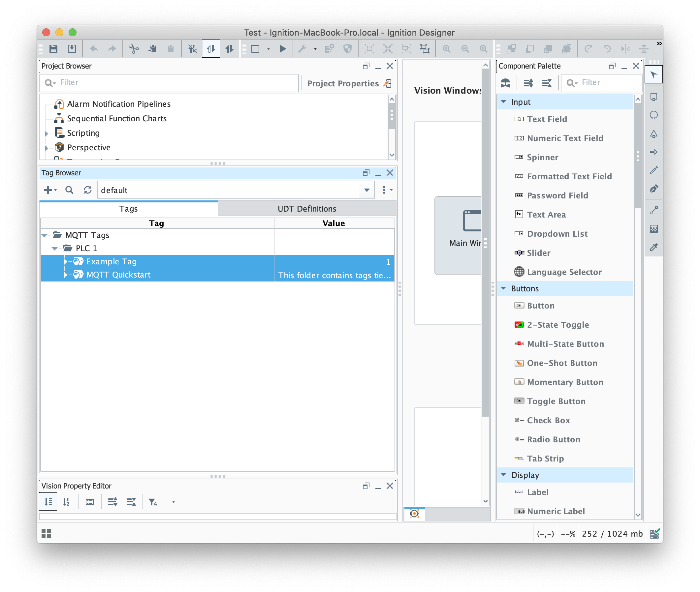
Task: Select Text Field component
Action: [540, 119]
